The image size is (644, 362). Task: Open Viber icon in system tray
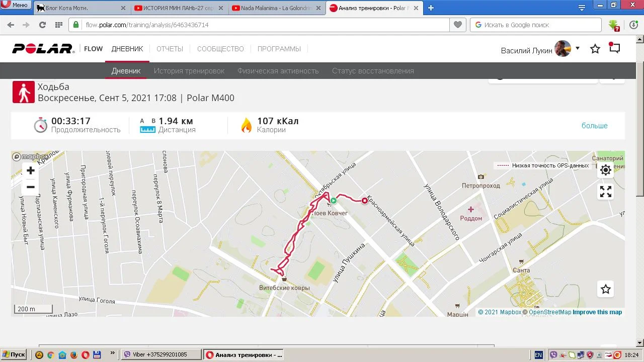click(554, 355)
